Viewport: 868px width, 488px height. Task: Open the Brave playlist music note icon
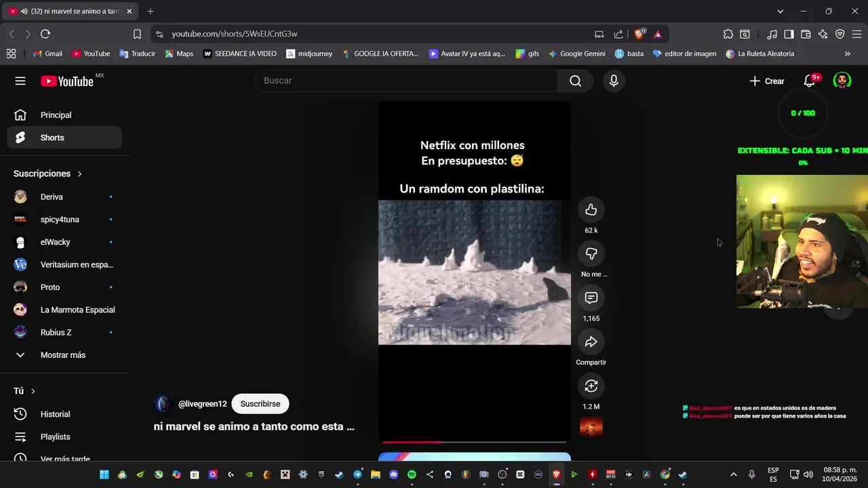click(772, 34)
